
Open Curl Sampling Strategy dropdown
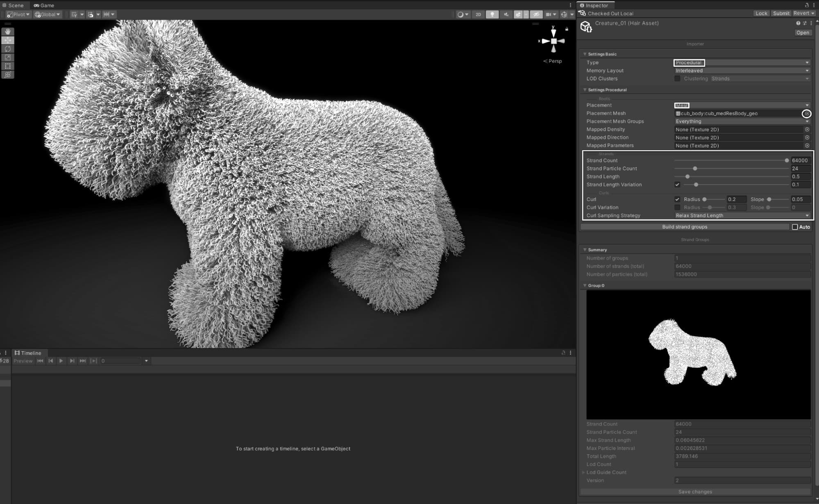742,215
